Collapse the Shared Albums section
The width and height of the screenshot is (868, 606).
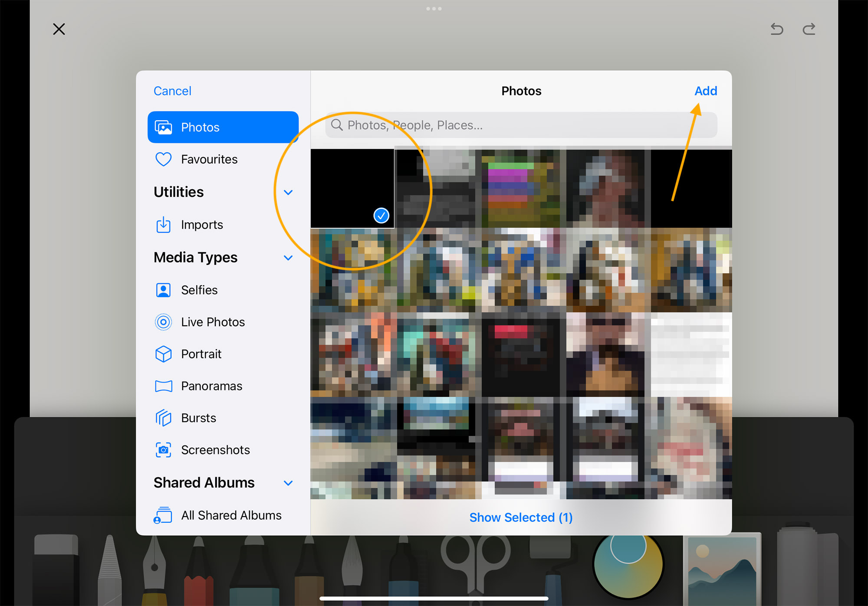coord(288,483)
